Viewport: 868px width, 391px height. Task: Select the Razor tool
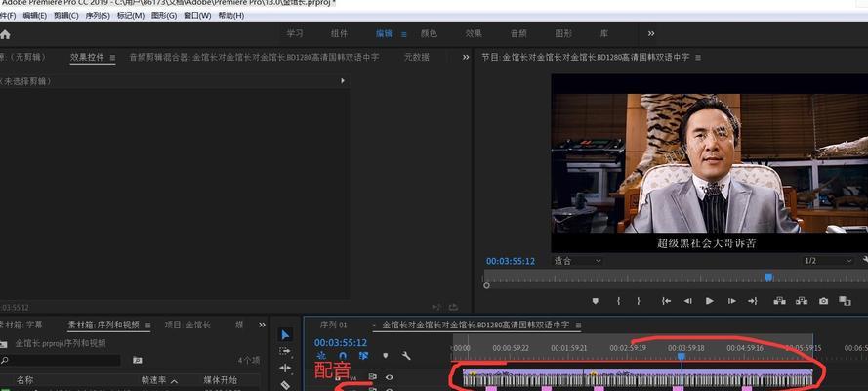(x=285, y=384)
